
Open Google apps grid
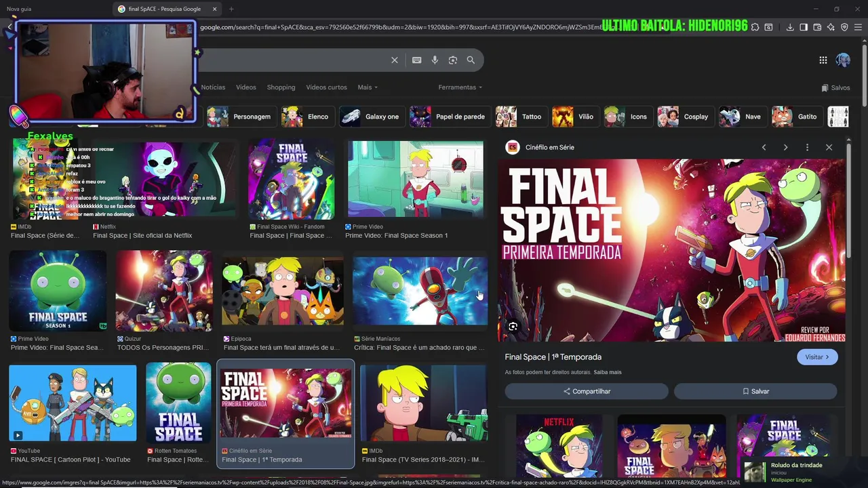point(823,60)
